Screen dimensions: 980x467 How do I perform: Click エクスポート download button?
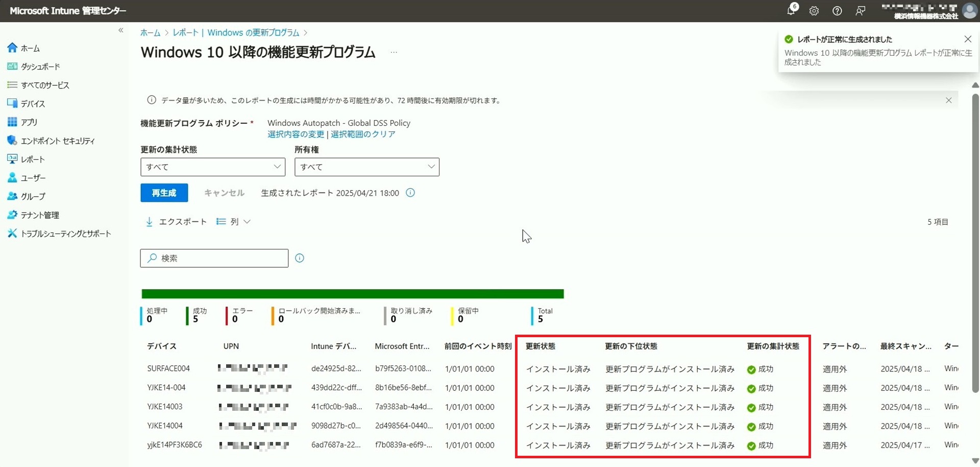coord(176,222)
